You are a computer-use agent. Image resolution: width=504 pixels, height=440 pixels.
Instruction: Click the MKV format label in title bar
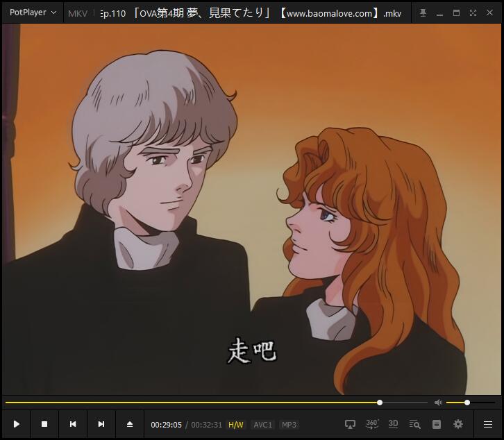[78, 13]
